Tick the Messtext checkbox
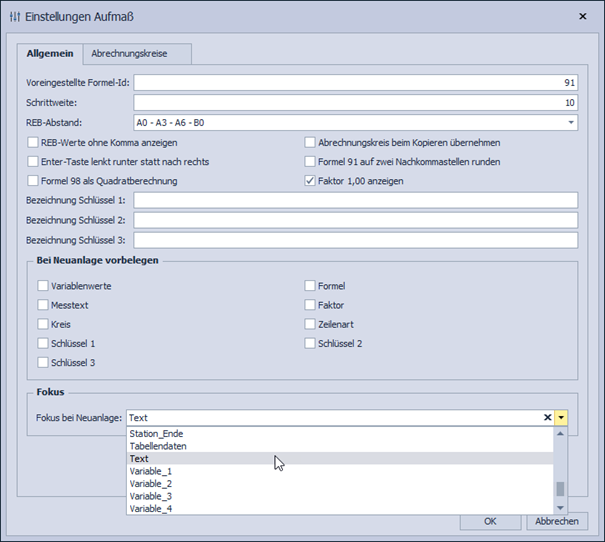This screenshot has width=605, height=542. click(43, 305)
